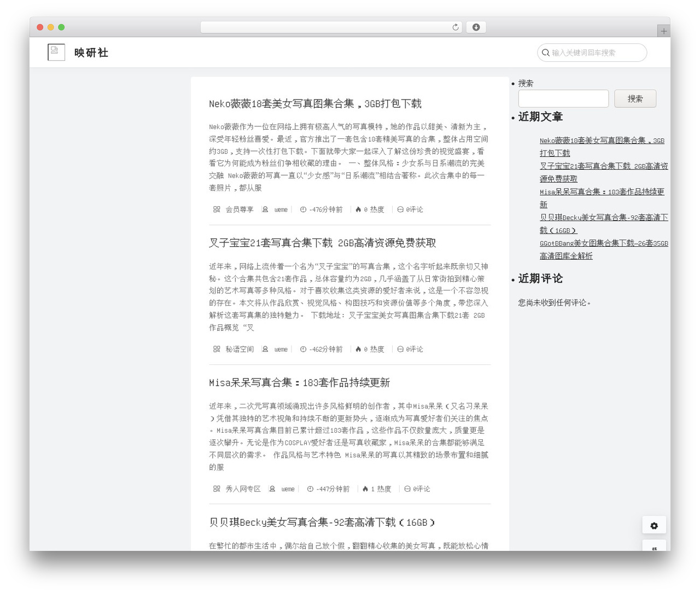Open sidebar recent link GGotBBang美女图集合集下载
The height and width of the screenshot is (593, 700).
tap(604, 249)
